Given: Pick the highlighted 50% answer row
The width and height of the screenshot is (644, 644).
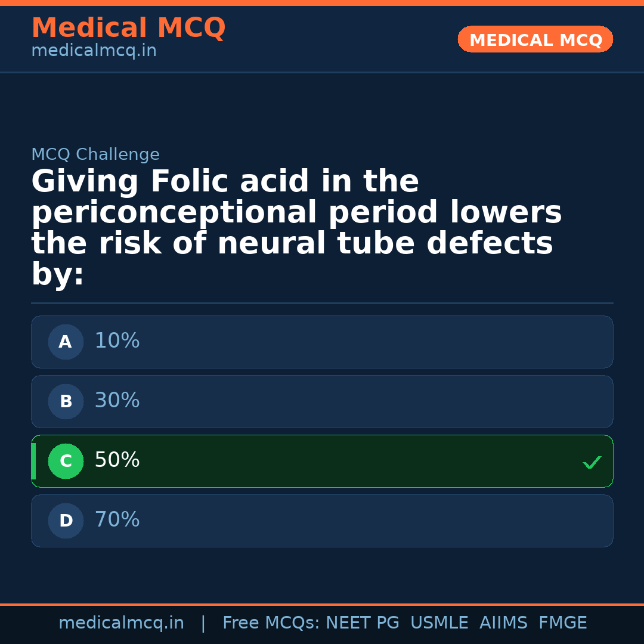Looking at the screenshot, I should 322,461.
